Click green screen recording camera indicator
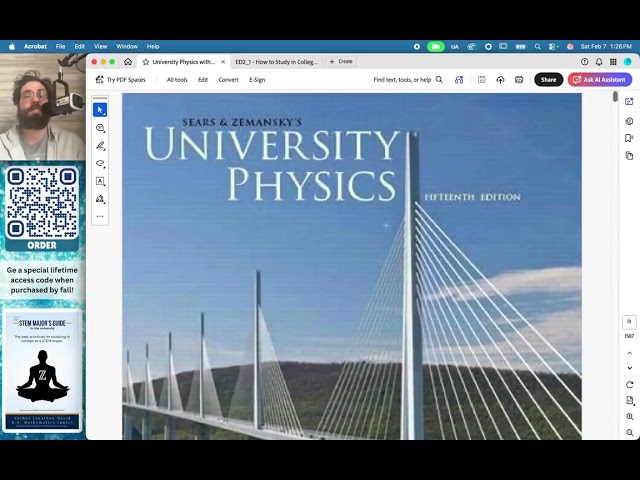 436,47
